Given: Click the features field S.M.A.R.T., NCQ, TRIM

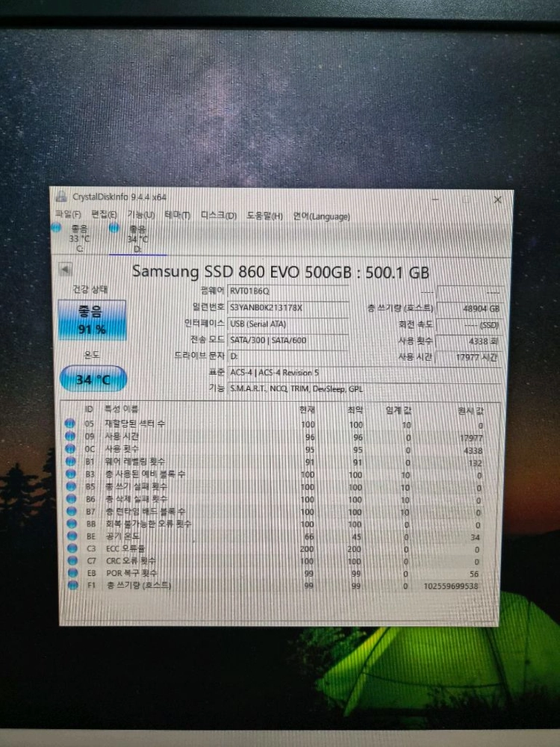Looking at the screenshot, I should (365, 388).
